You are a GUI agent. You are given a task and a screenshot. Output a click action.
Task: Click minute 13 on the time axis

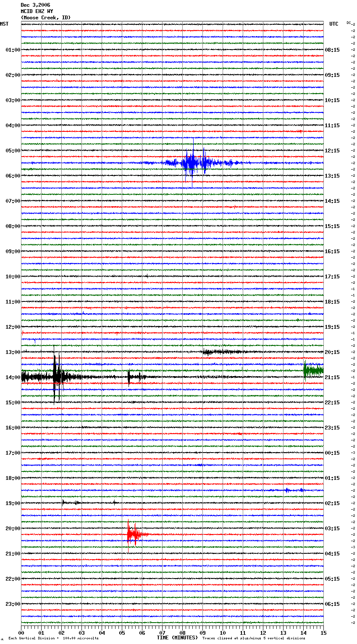283,633
